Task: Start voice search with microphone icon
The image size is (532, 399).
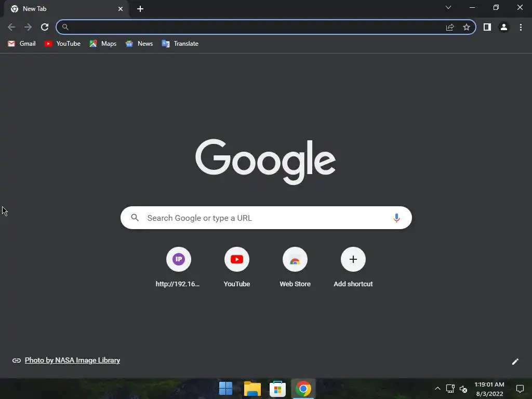Action: 396,218
